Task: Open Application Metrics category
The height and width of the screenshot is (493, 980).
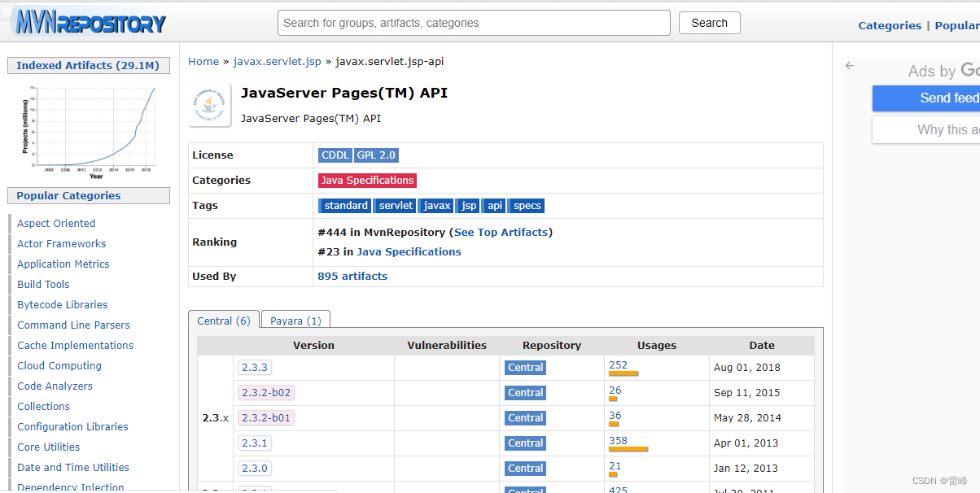Action: tap(63, 264)
